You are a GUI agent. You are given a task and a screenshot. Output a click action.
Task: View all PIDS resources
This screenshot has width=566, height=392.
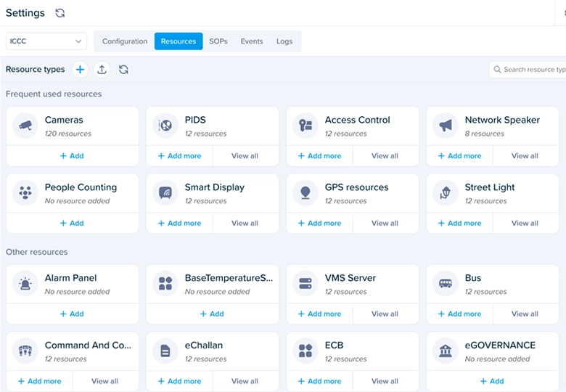coord(245,156)
